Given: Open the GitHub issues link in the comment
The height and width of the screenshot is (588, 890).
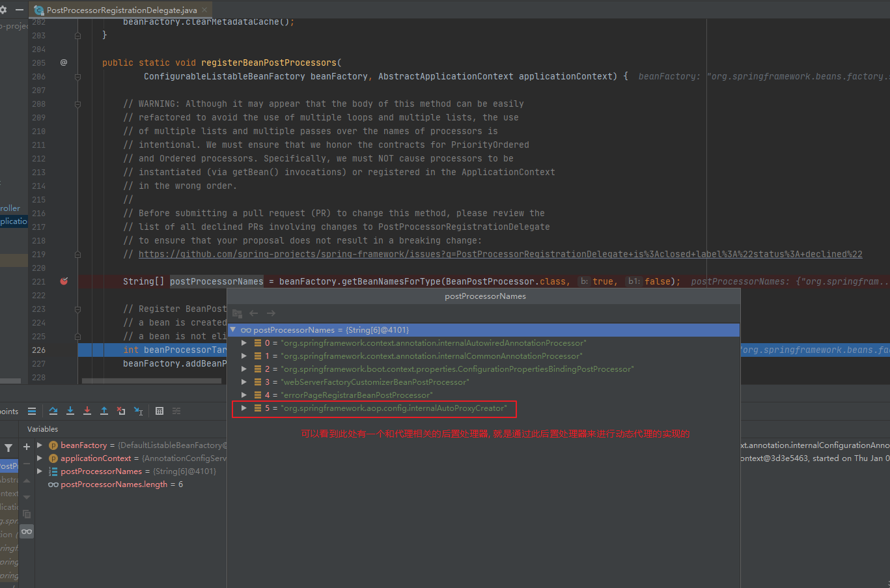Looking at the screenshot, I should click(500, 254).
